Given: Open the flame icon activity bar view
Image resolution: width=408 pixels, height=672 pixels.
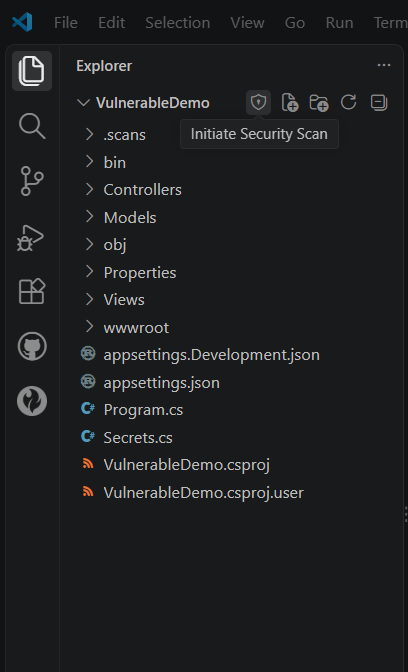Looking at the screenshot, I should 32,401.
